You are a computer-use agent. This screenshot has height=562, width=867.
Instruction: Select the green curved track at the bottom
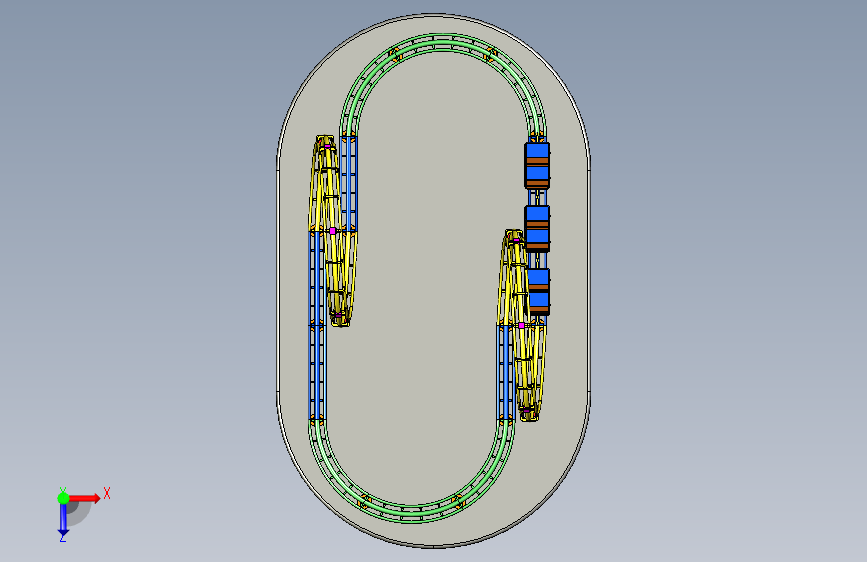click(x=411, y=514)
